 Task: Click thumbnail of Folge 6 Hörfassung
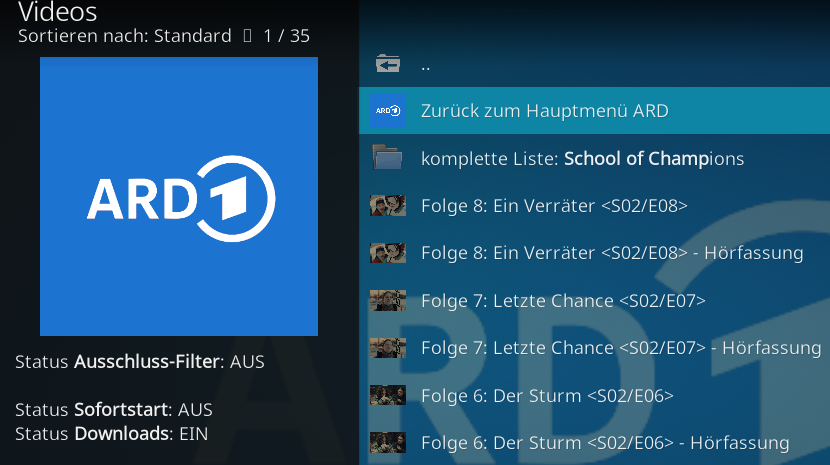coord(387,443)
